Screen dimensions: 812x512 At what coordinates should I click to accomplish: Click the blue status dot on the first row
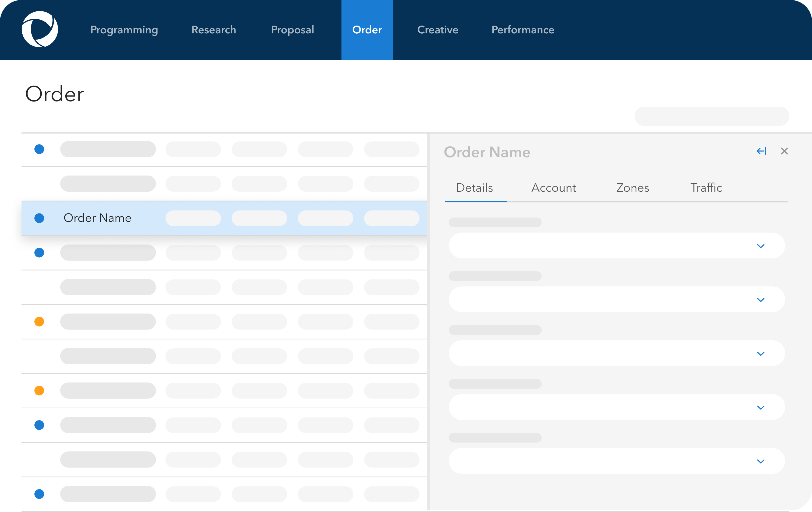(x=39, y=149)
